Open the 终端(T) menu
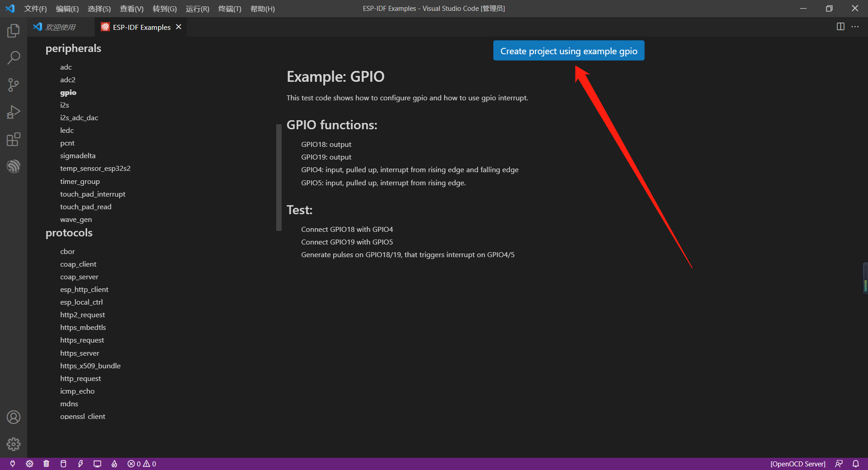868x470 pixels. click(230, 9)
